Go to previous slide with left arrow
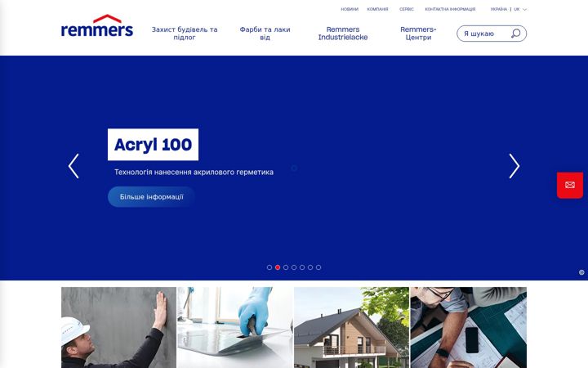Screen dimensions: 588x368 pos(73,166)
